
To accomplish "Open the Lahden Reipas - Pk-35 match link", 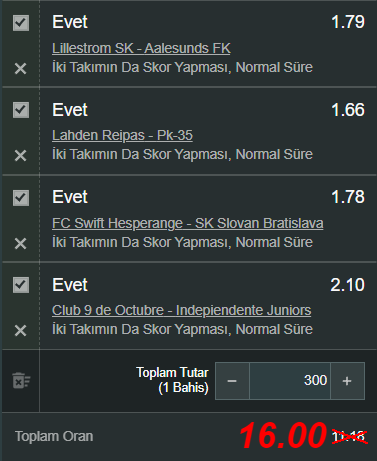I will pyautogui.click(x=122, y=135).
